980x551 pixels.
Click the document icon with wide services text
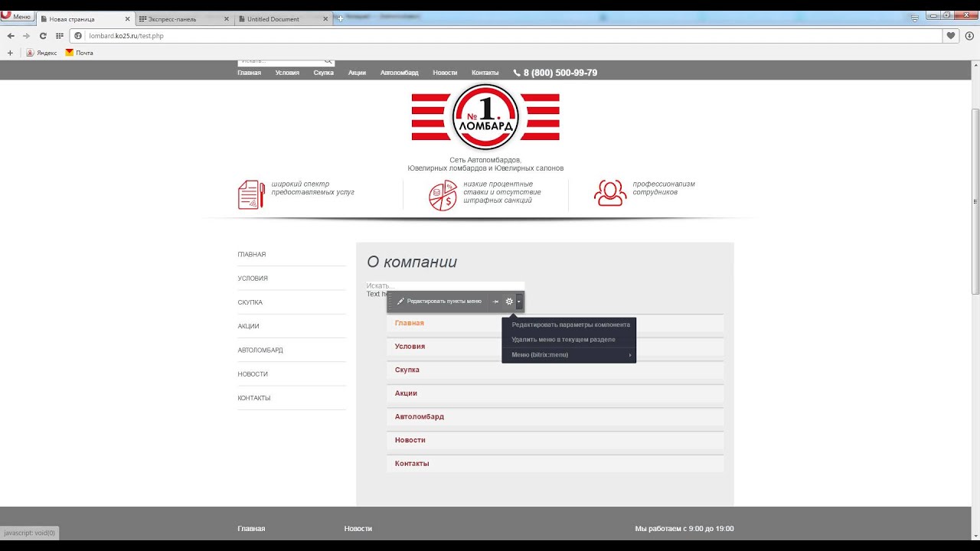coord(251,194)
